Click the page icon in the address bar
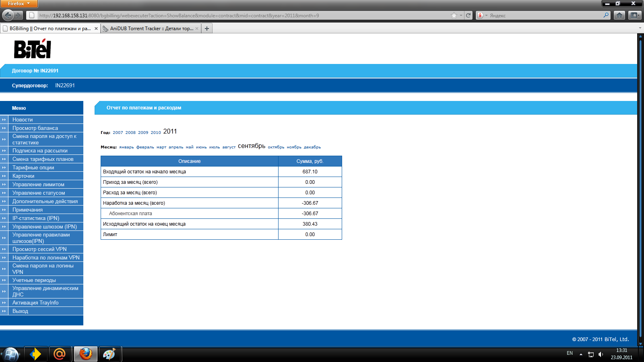The height and width of the screenshot is (362, 644). click(x=31, y=15)
